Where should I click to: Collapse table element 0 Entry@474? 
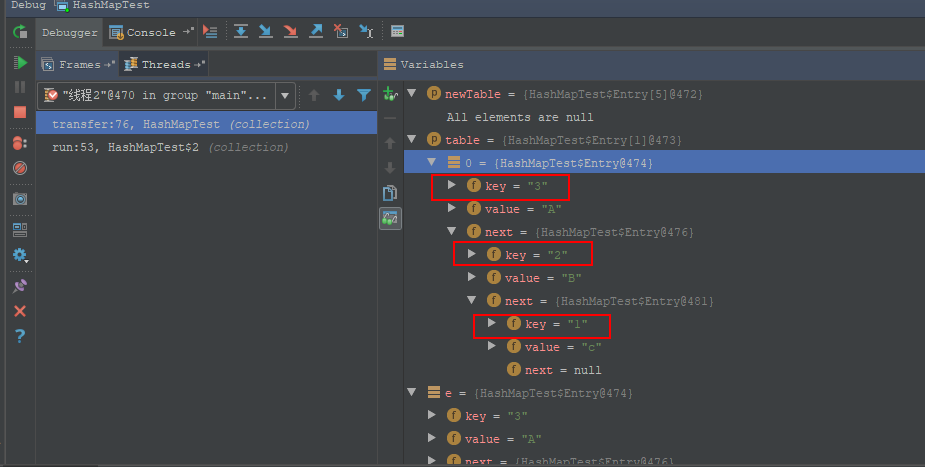[x=431, y=162]
